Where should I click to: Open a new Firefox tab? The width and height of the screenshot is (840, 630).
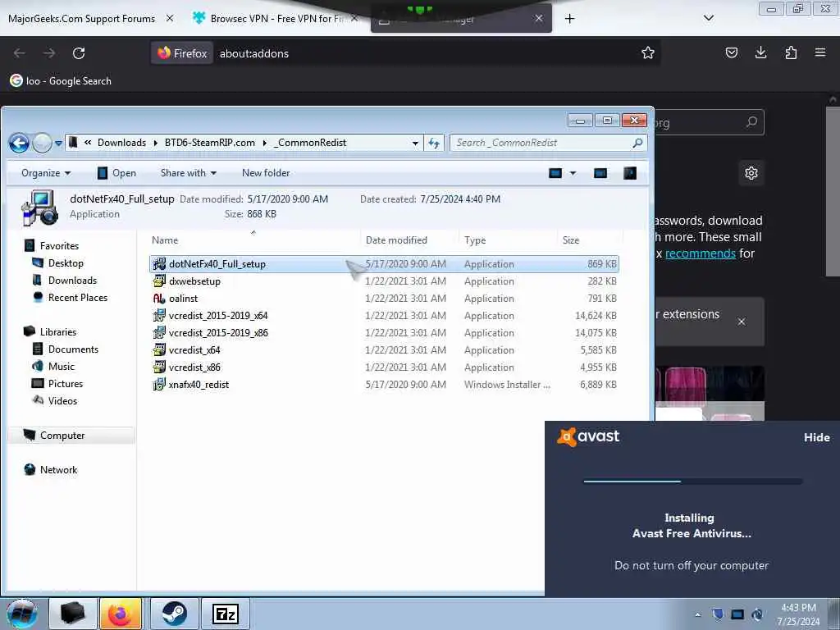(x=569, y=19)
